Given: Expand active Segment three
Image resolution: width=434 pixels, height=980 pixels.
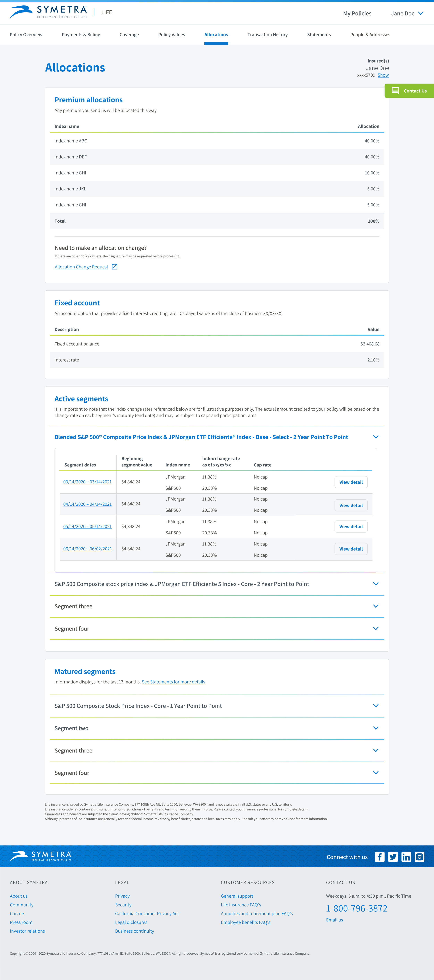Looking at the screenshot, I should point(375,606).
